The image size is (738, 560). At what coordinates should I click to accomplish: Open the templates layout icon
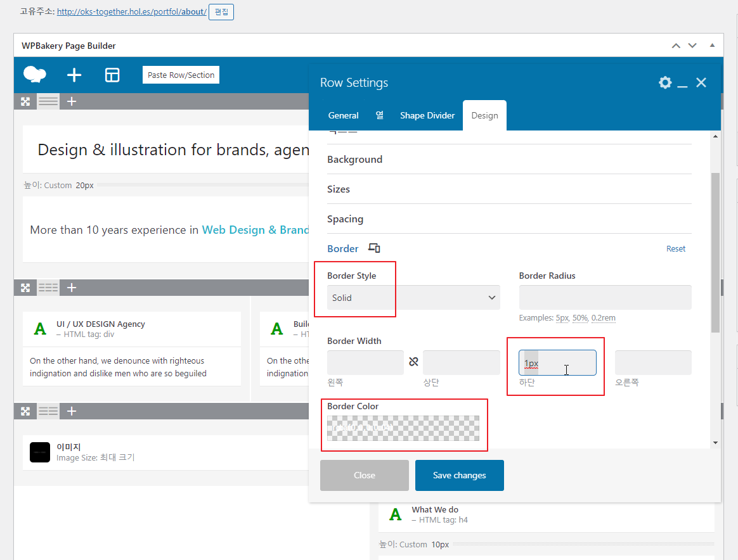click(x=112, y=75)
